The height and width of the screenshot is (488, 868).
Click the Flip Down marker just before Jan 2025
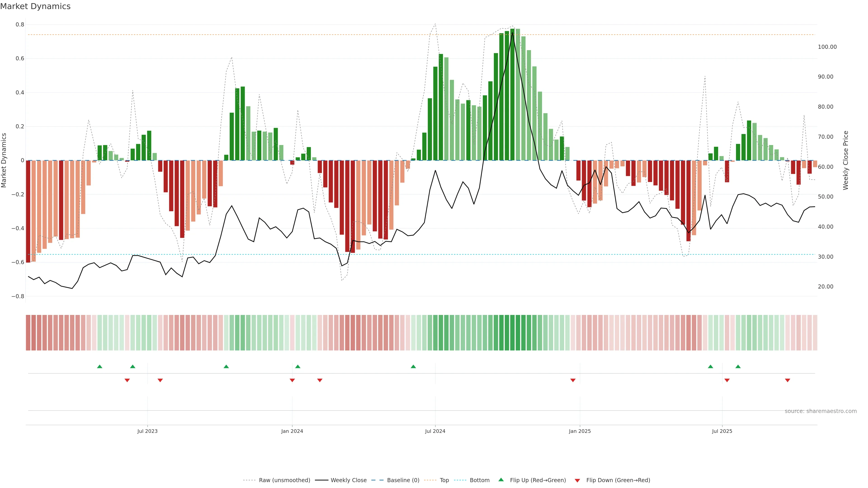coord(573,380)
